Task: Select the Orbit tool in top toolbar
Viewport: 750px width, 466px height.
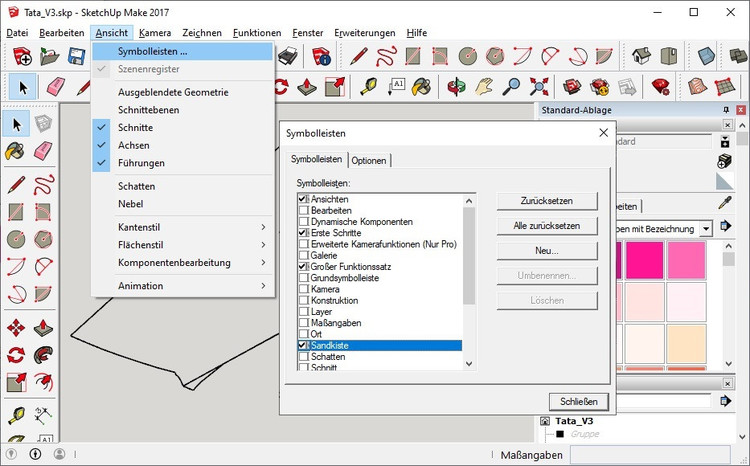Action: pos(456,87)
